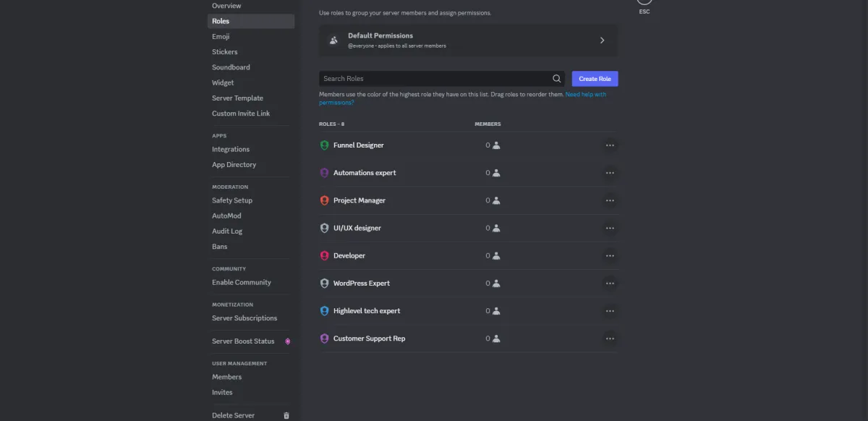Open the three-dot menu for Automations expert
The image size is (868, 421).
(x=610, y=173)
